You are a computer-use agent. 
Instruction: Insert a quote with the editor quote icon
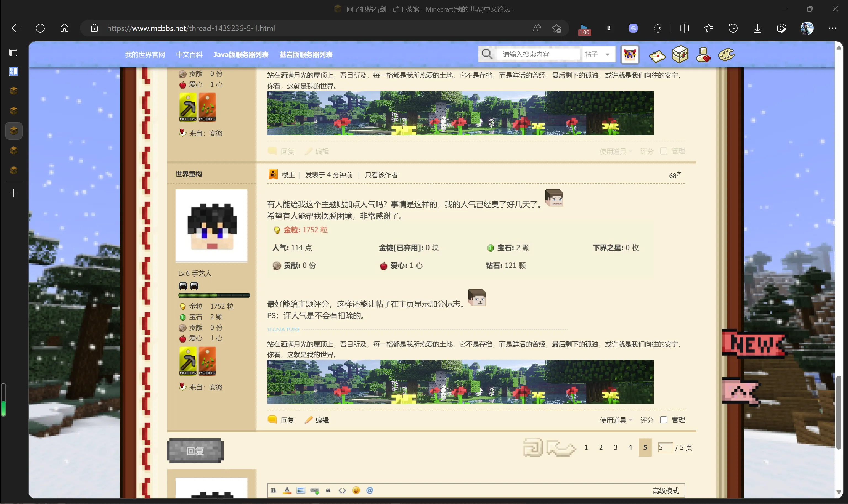point(328,490)
